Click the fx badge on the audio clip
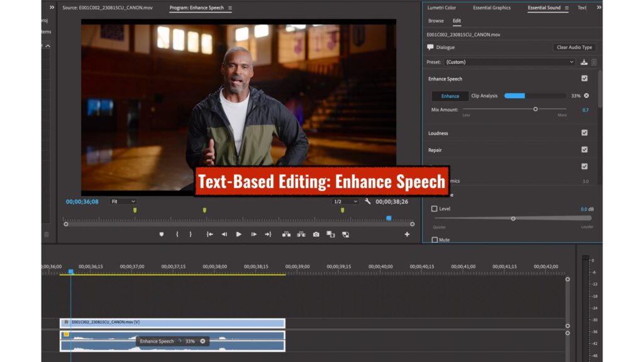The image size is (644, 362). point(66,334)
